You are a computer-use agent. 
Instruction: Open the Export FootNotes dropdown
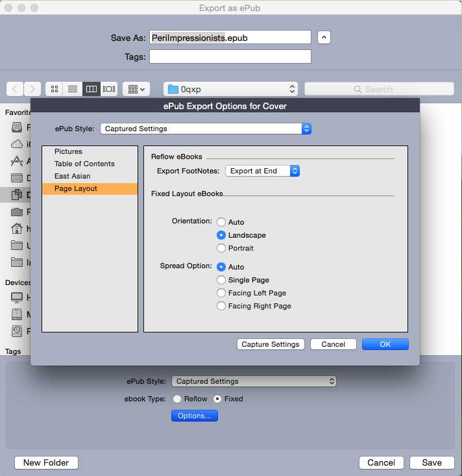[262, 171]
